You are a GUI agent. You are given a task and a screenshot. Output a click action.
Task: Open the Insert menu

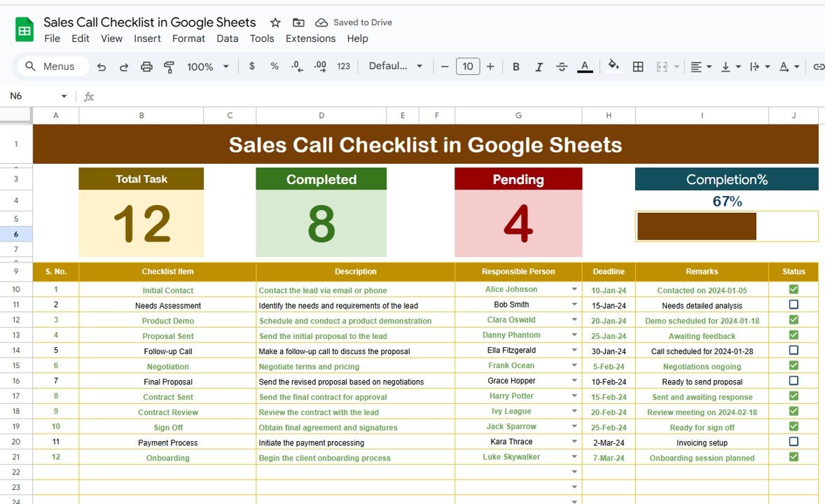click(x=147, y=38)
